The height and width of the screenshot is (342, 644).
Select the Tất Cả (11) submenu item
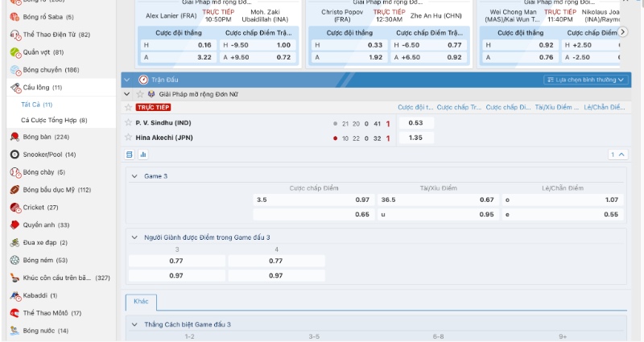click(x=37, y=105)
